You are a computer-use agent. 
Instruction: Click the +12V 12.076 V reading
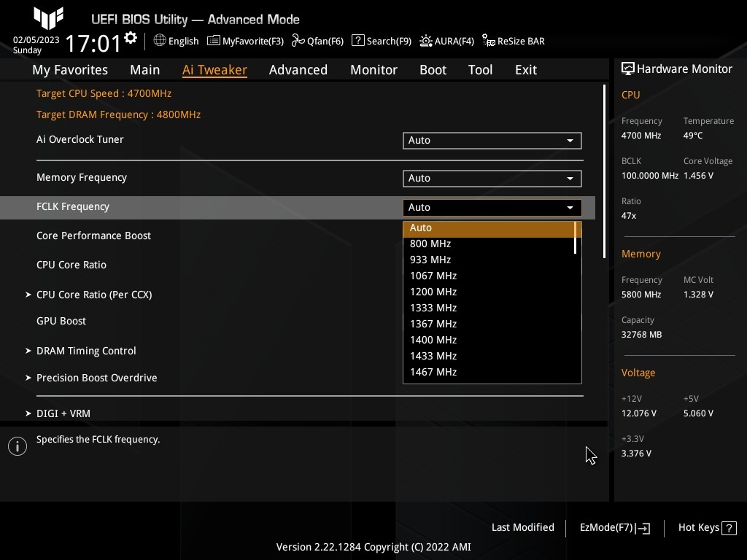click(639, 413)
